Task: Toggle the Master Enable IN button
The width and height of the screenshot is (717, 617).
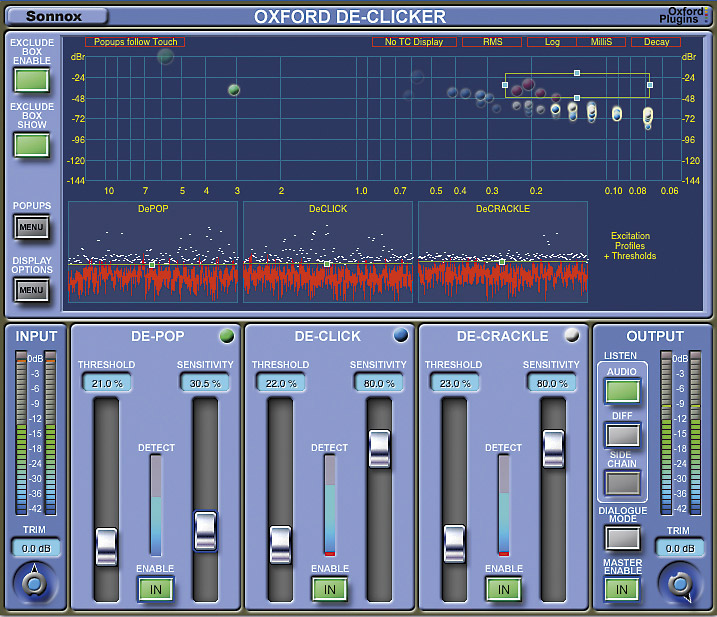Action: [622, 590]
